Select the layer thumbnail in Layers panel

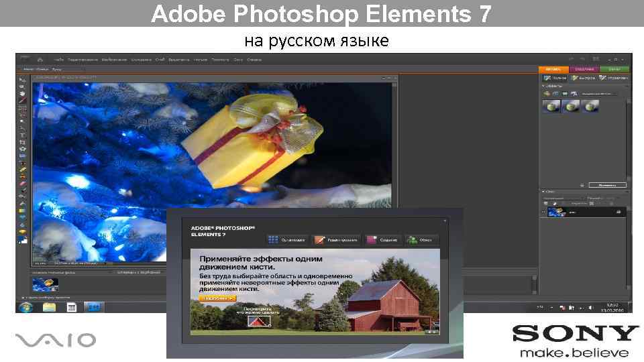(x=557, y=212)
